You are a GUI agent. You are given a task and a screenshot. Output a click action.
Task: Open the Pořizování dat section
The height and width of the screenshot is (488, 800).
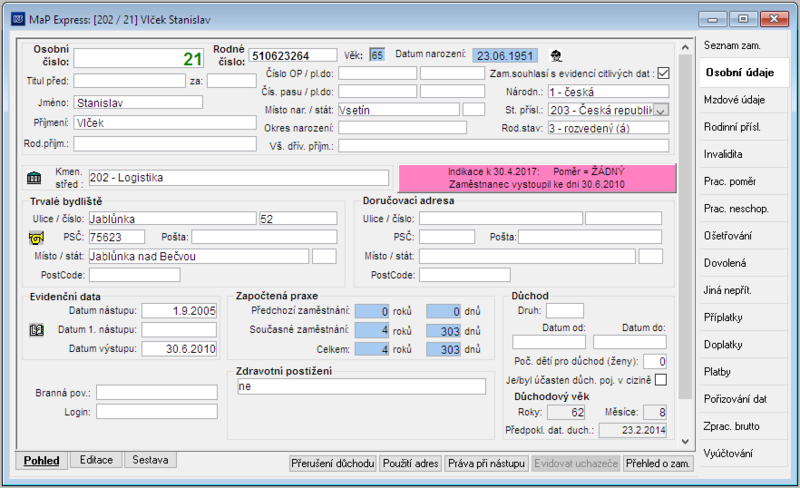click(742, 399)
